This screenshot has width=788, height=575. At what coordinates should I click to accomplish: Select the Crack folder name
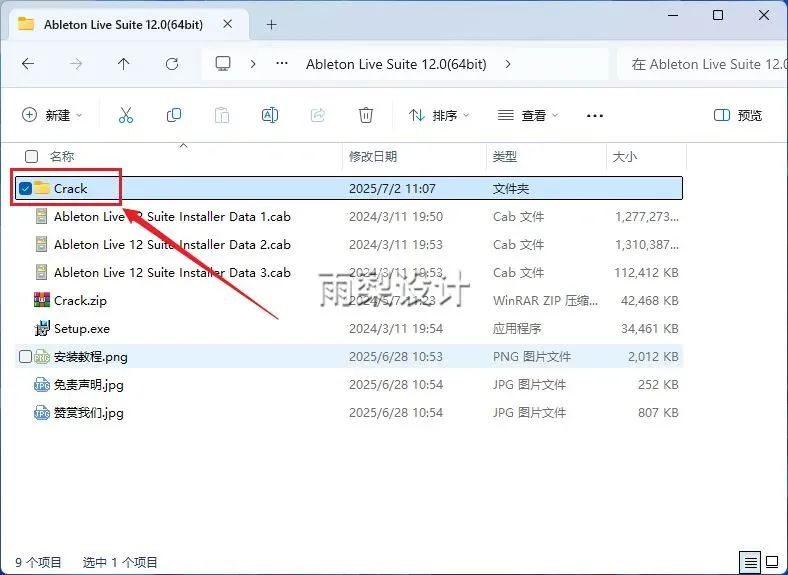click(x=70, y=188)
